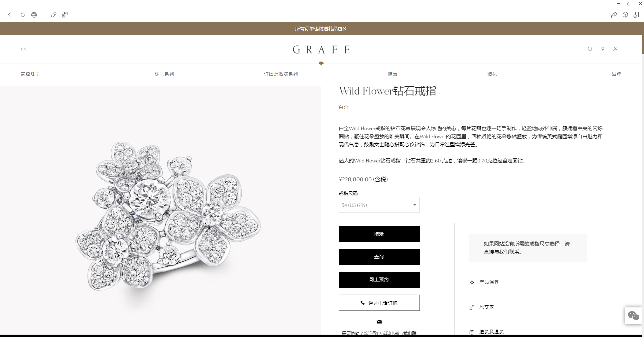The width and height of the screenshot is (644, 337).
Task: Click the 网上预约 button
Action: click(379, 280)
